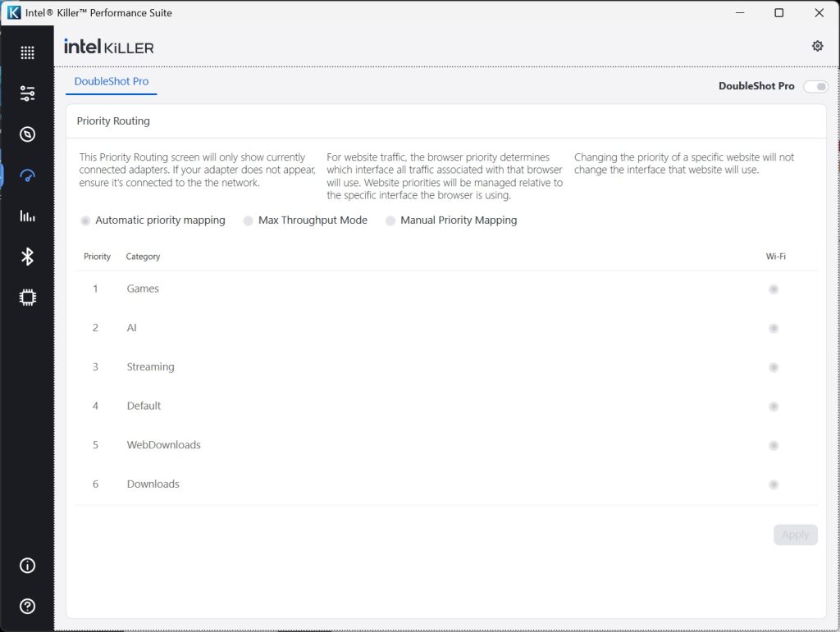Screen dimensions: 840x632
Task: Open the info circle icon in sidebar
Action: pyautogui.click(x=27, y=566)
